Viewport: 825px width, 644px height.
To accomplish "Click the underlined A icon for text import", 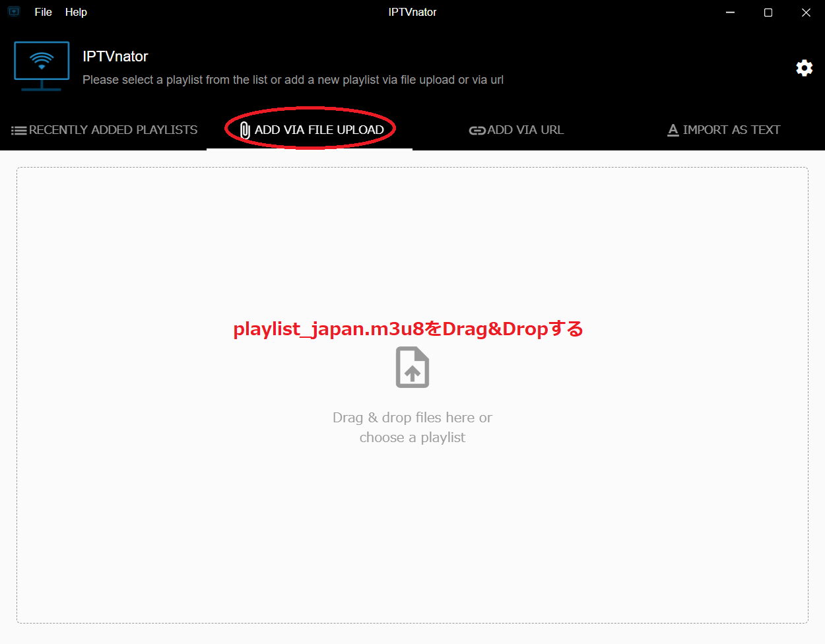I will [673, 130].
